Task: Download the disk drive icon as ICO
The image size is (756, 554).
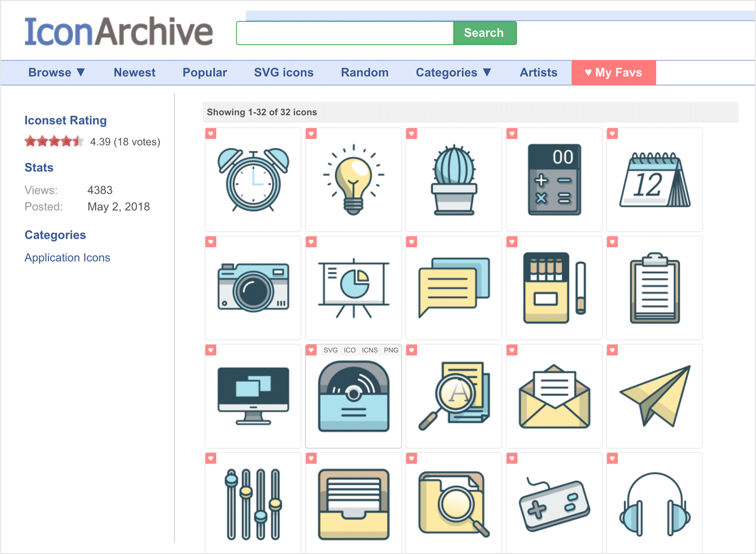Action: tap(350, 350)
